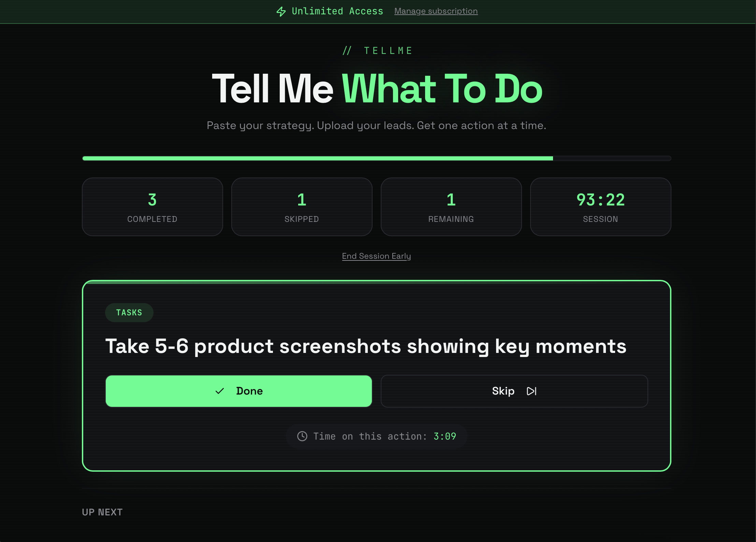Image resolution: width=756 pixels, height=542 pixels.
Task: Click the End Session Early link
Action: click(376, 256)
